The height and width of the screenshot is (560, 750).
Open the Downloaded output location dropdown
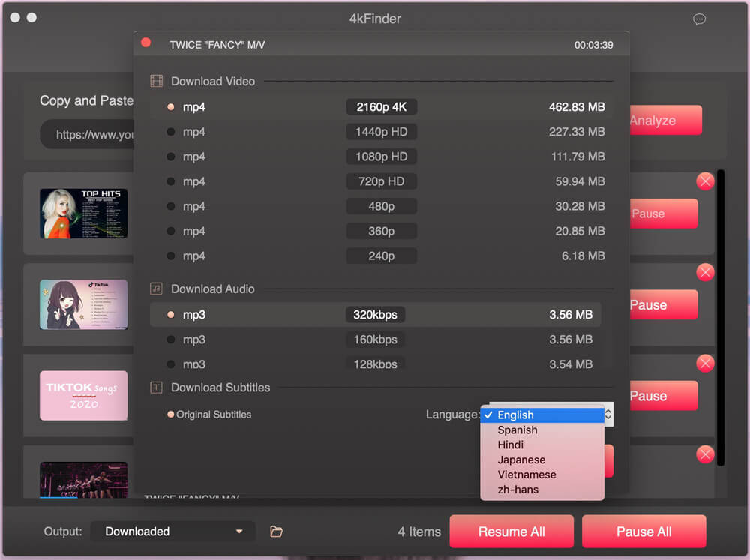point(172,531)
